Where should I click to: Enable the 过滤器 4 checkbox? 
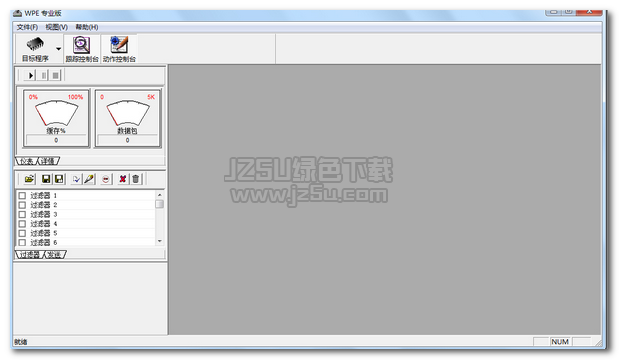(22, 224)
